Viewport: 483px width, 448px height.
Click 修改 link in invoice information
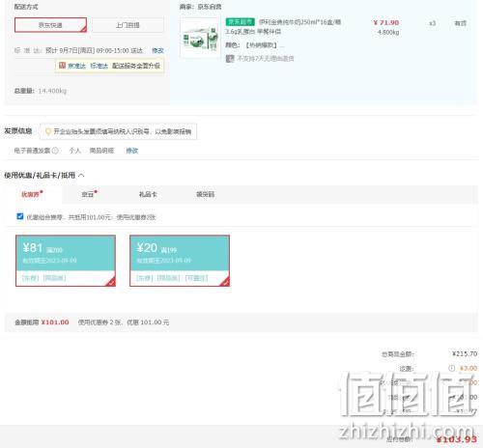[132, 151]
